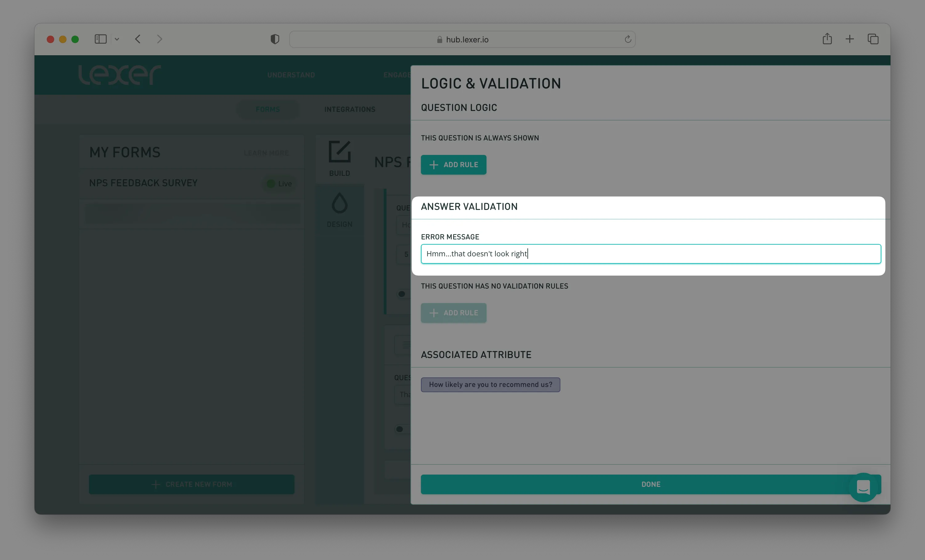Expand the sidebar options chevron dropdown
The image size is (925, 560).
pyautogui.click(x=117, y=39)
